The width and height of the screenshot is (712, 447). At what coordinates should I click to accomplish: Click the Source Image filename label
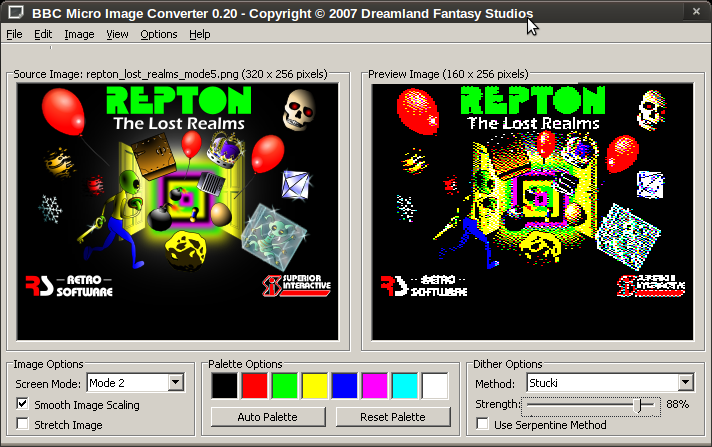point(170,74)
